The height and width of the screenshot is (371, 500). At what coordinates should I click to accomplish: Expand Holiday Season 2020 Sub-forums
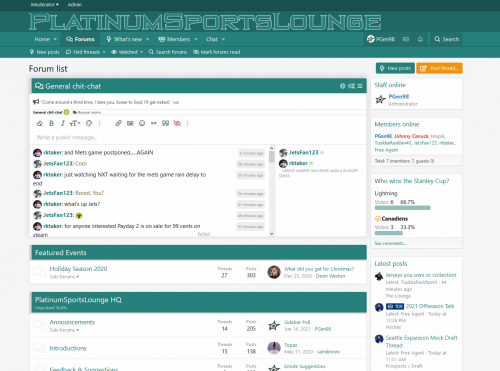click(x=64, y=277)
